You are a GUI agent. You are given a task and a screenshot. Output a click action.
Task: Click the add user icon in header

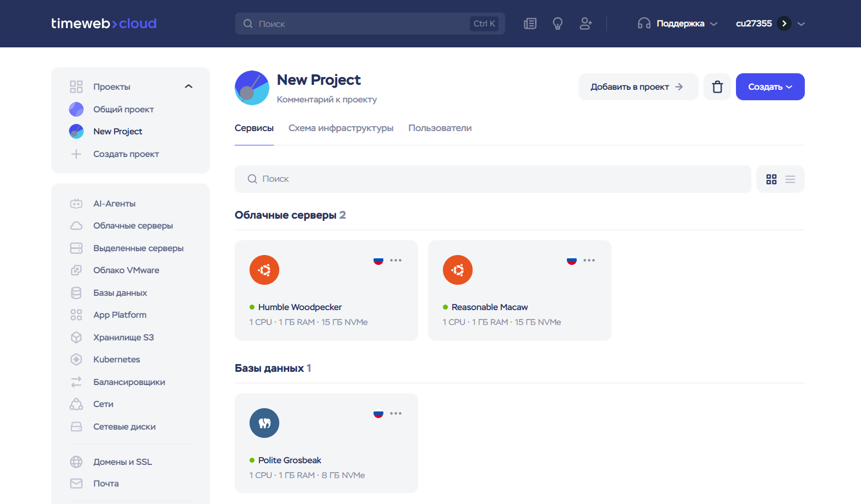[586, 24]
